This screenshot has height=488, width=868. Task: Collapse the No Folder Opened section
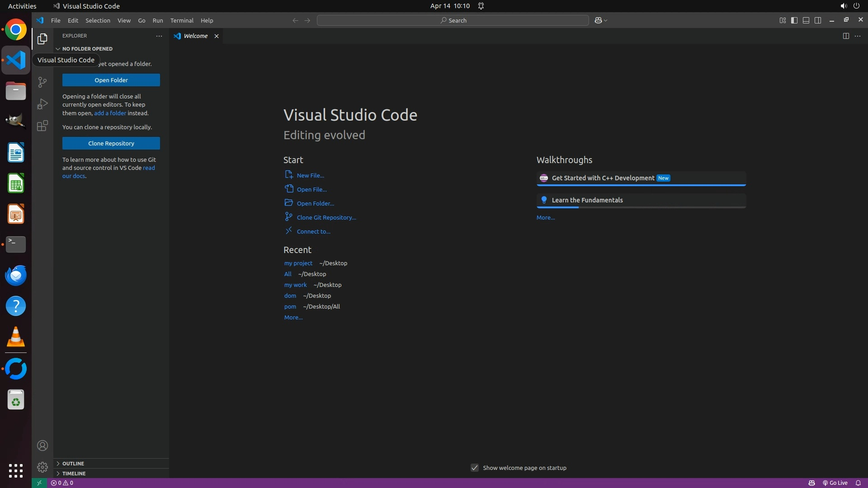[x=87, y=48]
